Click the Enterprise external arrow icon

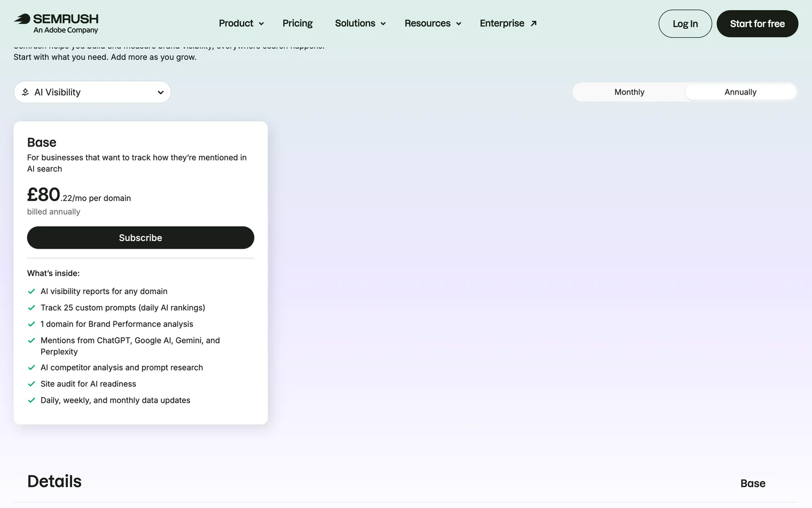click(x=533, y=24)
